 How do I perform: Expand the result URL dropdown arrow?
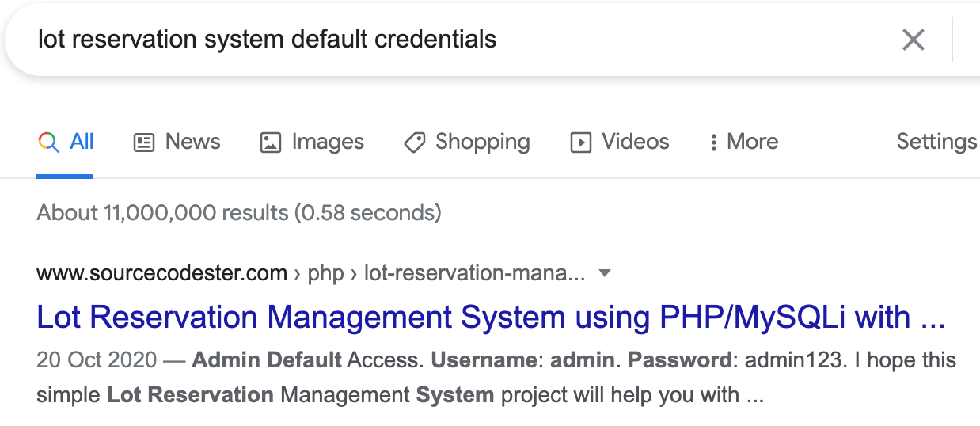(x=605, y=274)
